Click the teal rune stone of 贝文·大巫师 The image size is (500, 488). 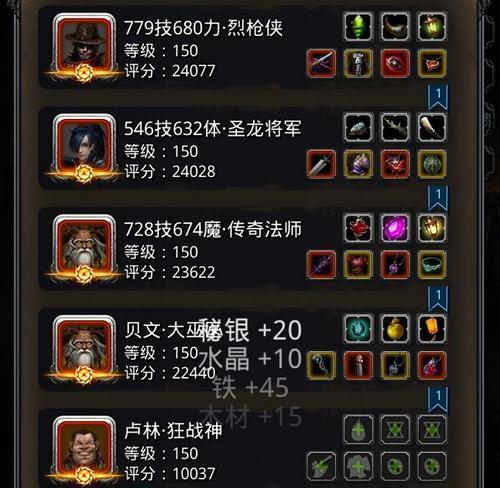358,329
